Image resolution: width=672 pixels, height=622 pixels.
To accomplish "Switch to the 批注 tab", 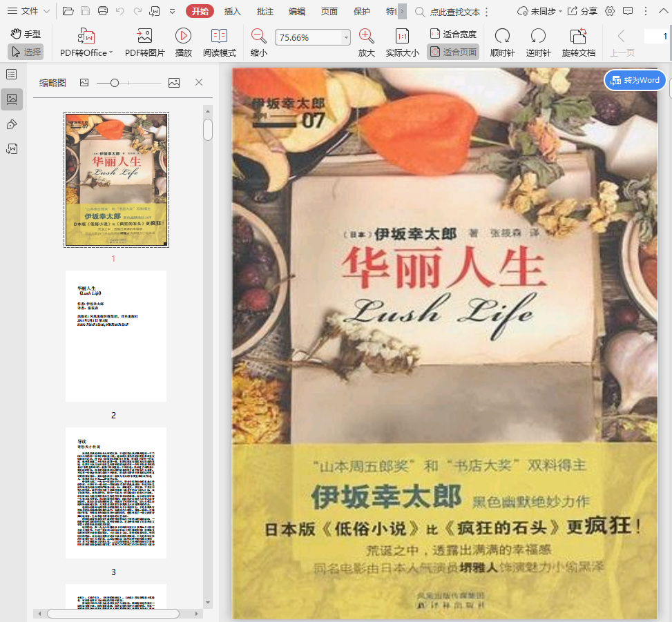I will 265,12.
